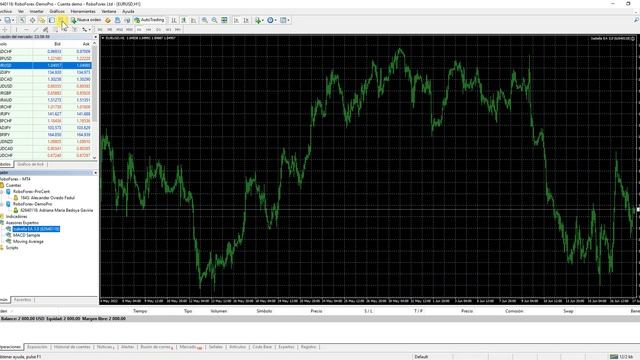Click the search magnifier icon at top right
This screenshot has width=640, height=360.
tap(636, 20)
